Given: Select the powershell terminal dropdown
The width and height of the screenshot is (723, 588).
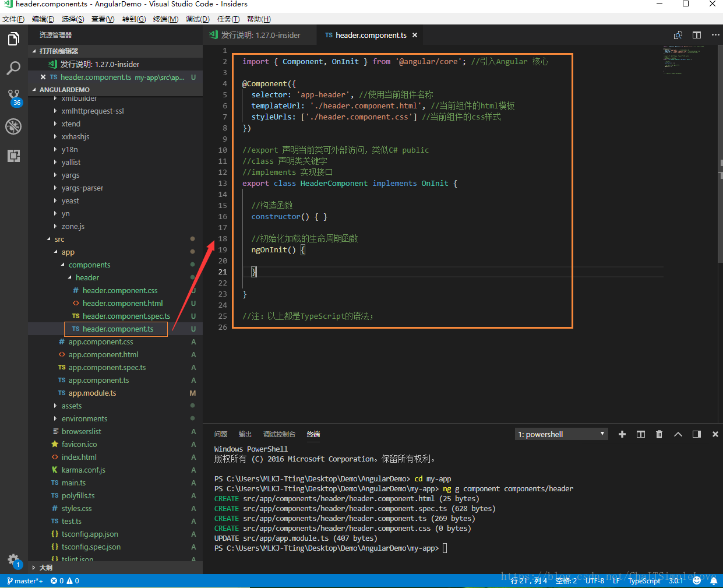Looking at the screenshot, I should click(x=562, y=434).
